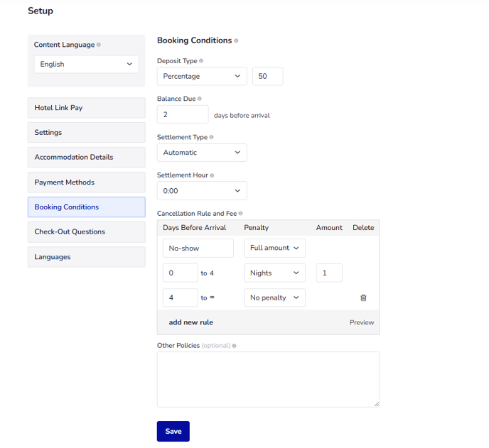Click the Other Policies text area
Image resolution: width=489 pixels, height=448 pixels.
click(x=268, y=379)
